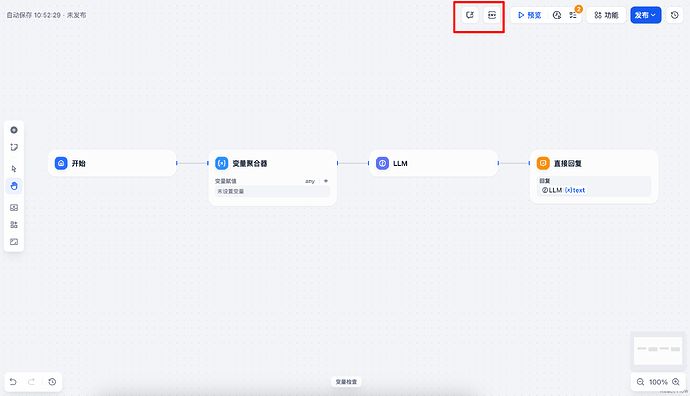Click the maximize canvas icon
This screenshot has width=690, height=396.
coord(14,242)
